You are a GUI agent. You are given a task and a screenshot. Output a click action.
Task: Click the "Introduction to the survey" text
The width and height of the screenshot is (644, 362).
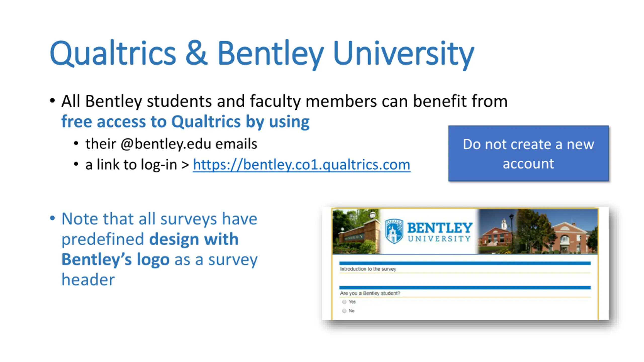[368, 269]
